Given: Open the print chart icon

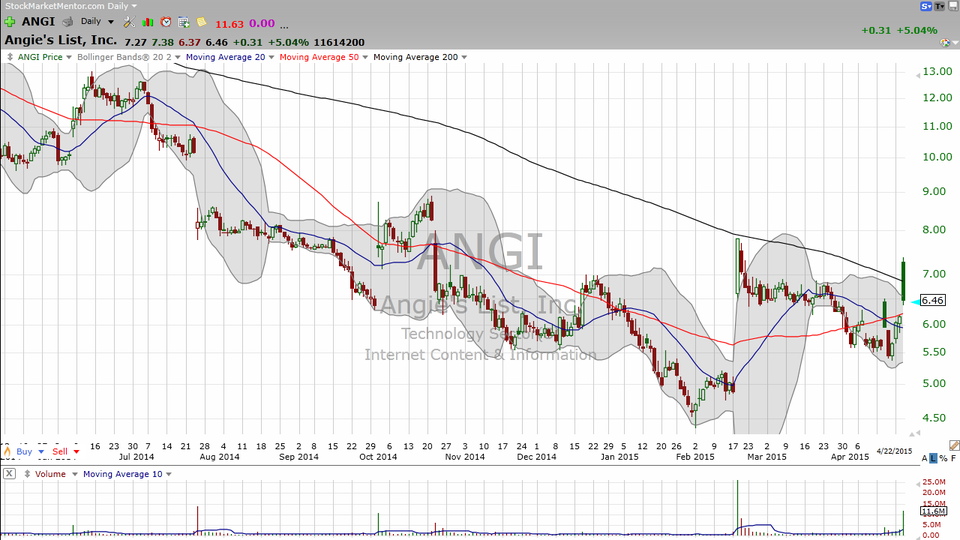Looking at the screenshot, I should click(x=68, y=21).
